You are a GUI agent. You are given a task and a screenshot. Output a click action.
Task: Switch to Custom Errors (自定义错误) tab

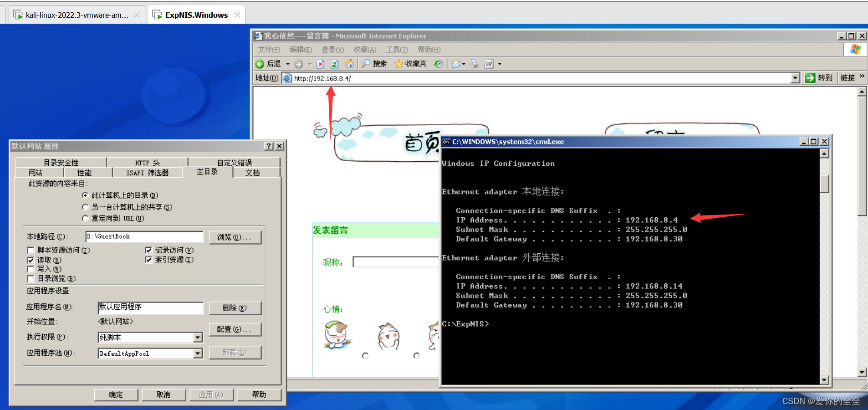pos(235,163)
